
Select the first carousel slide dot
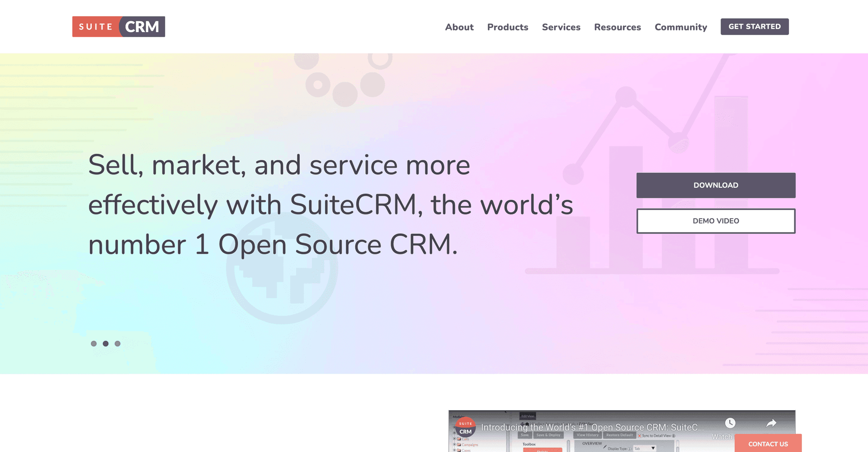click(x=94, y=343)
